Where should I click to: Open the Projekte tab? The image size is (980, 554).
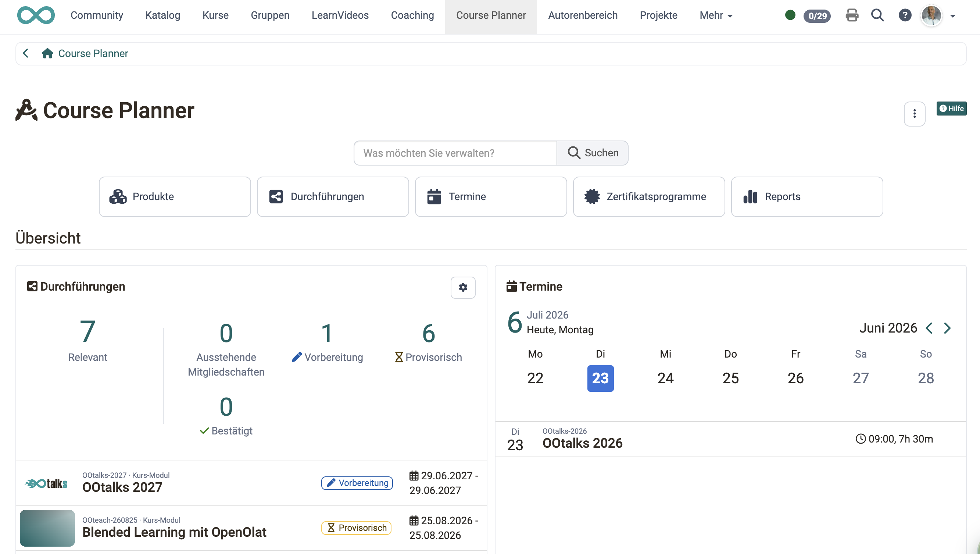coord(658,15)
